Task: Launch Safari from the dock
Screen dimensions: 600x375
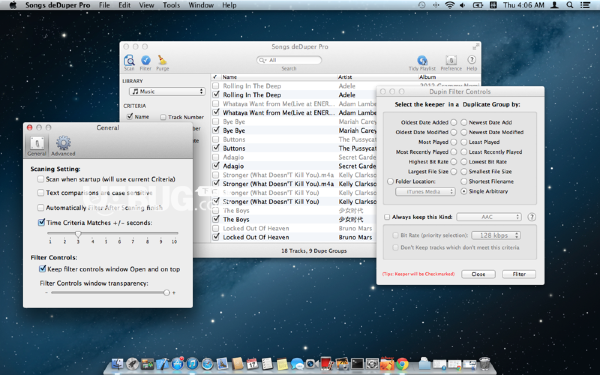Action: (207, 364)
